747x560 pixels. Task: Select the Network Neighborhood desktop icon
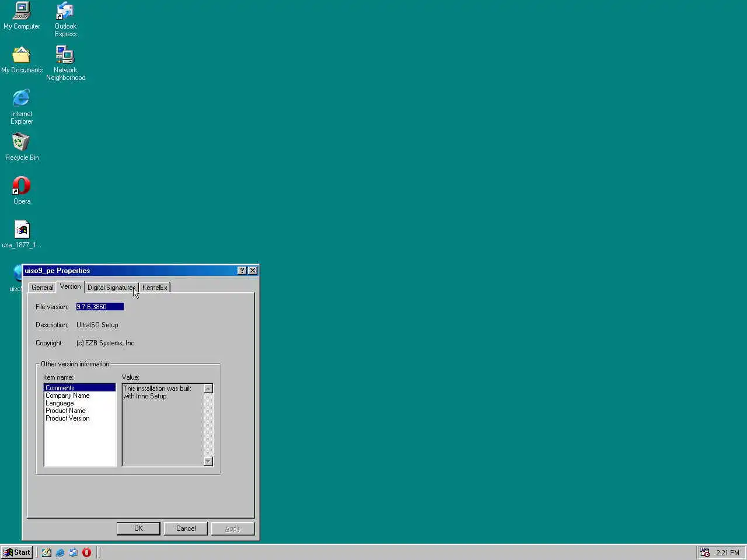tap(65, 63)
